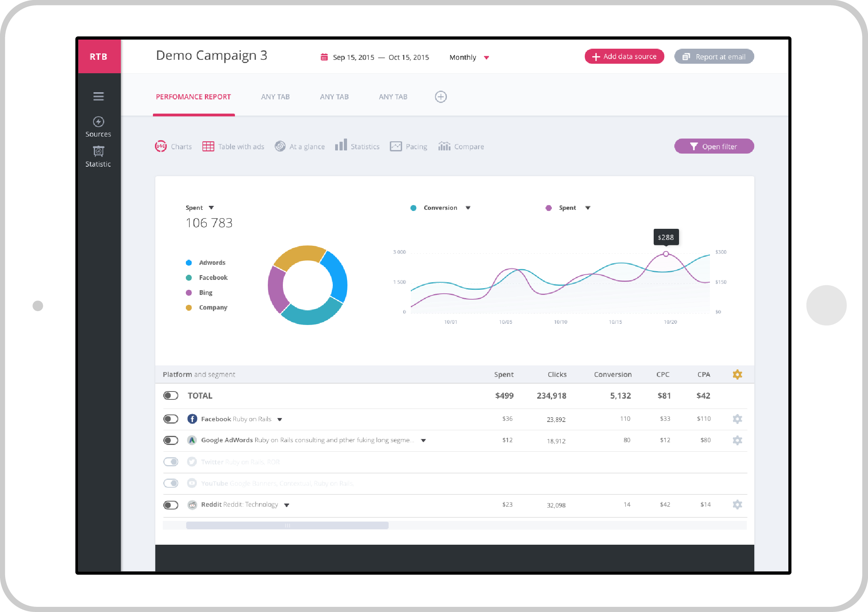Screen dimensions: 868x612
Task: Expand the Conversion metric dropdown
Action: tap(468, 208)
